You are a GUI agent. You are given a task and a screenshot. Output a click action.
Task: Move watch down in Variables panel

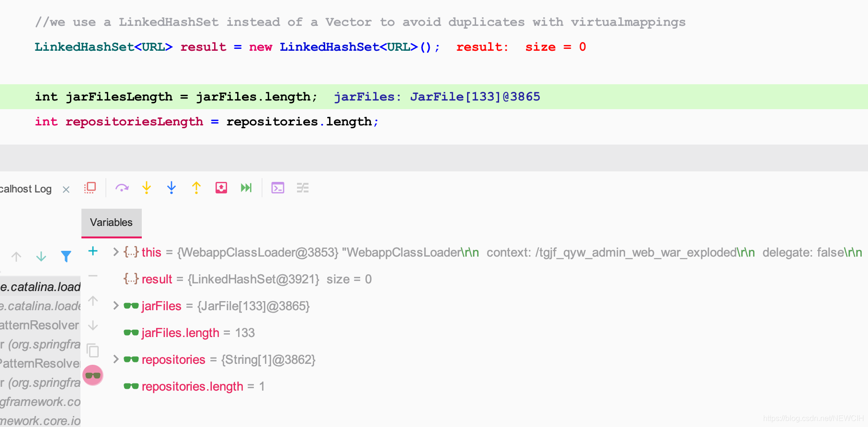coord(93,326)
